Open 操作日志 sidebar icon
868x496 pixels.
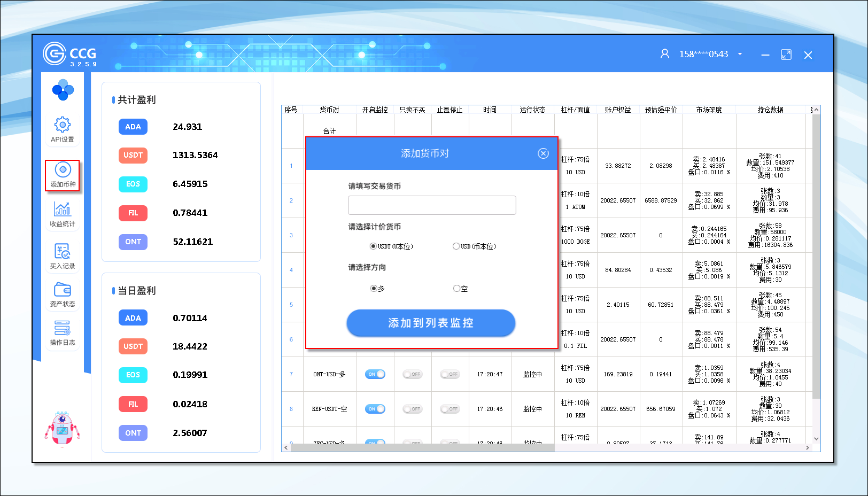tap(63, 328)
